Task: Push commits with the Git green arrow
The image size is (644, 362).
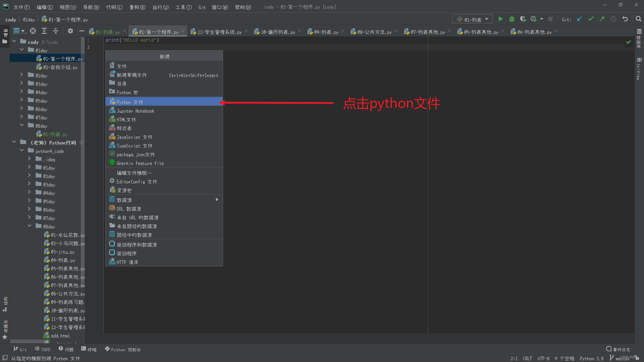Action: [x=602, y=19]
